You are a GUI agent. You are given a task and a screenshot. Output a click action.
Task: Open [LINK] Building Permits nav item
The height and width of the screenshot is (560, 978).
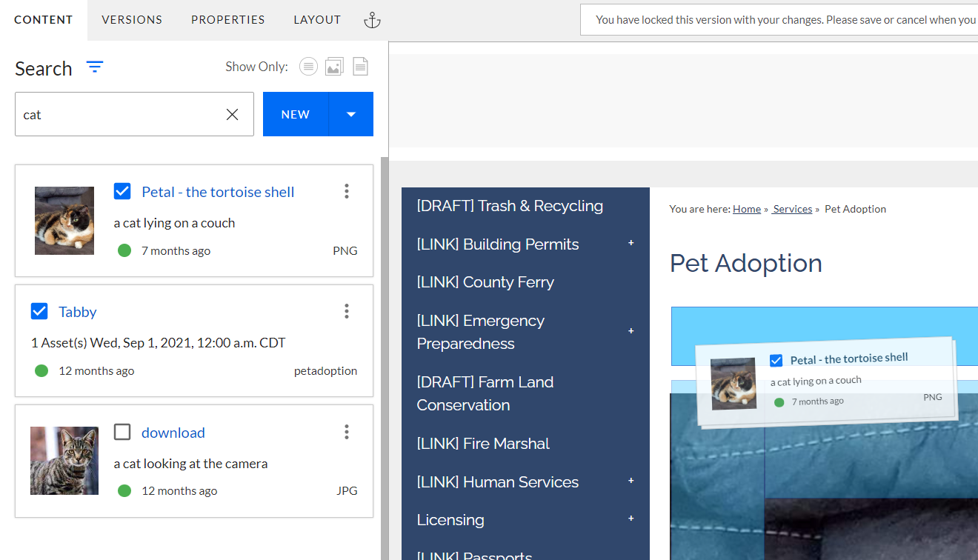click(x=498, y=244)
